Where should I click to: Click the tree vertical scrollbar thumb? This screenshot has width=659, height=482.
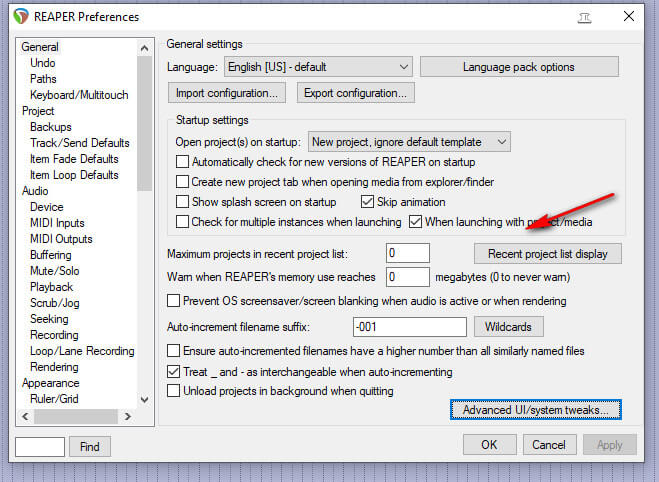click(x=145, y=124)
